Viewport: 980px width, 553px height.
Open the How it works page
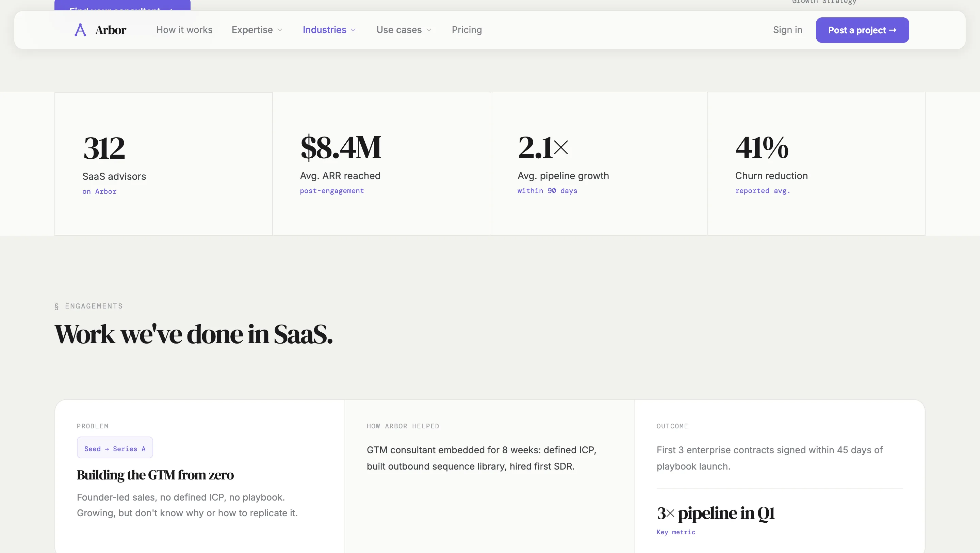coord(184,30)
